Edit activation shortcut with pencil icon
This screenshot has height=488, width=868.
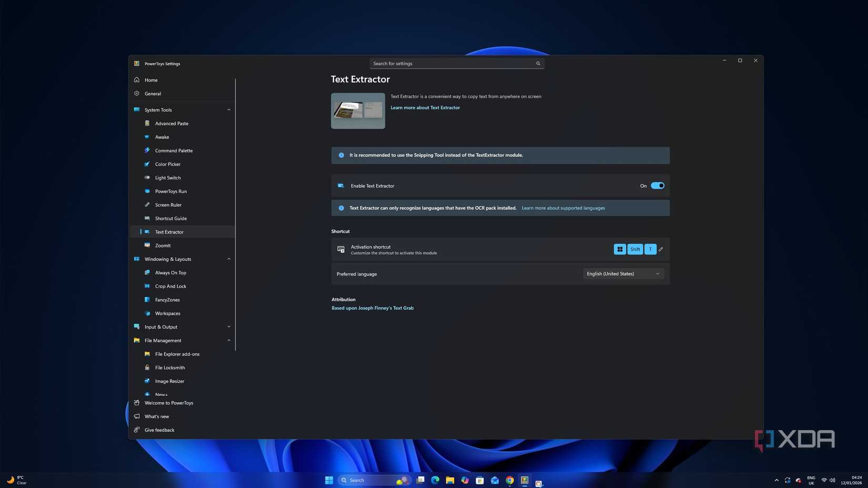[661, 249]
